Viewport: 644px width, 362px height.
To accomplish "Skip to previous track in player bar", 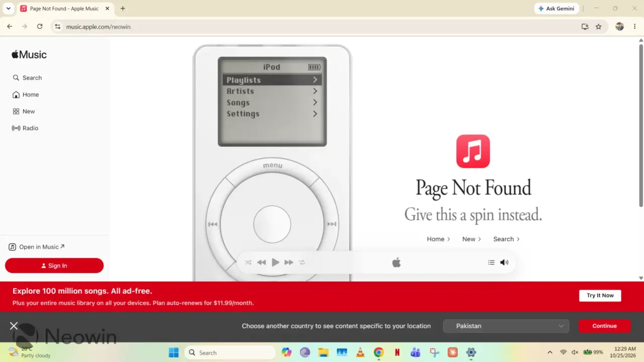I will [262, 262].
